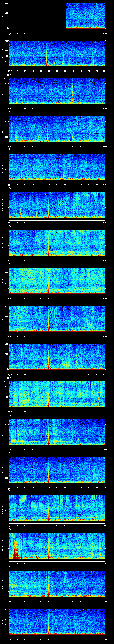Open the spectrogram panel starting at 19:16:00
This screenshot has height=644, width=114.
tap(57, 281)
